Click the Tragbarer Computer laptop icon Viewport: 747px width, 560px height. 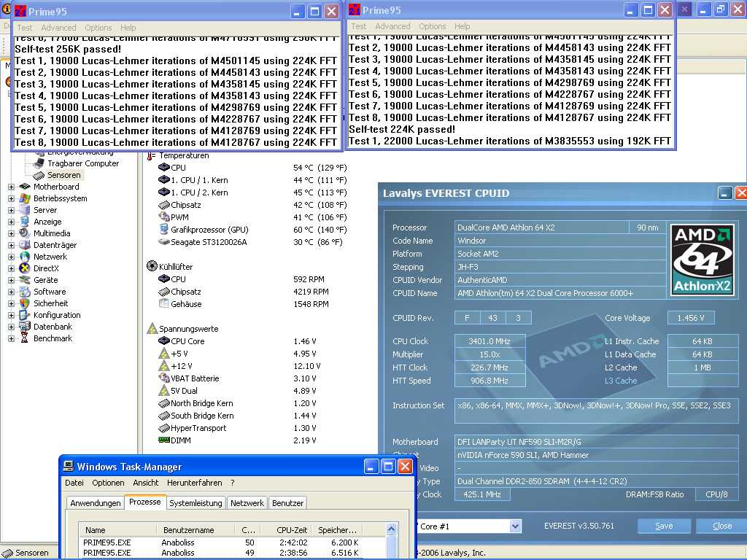[x=39, y=163]
